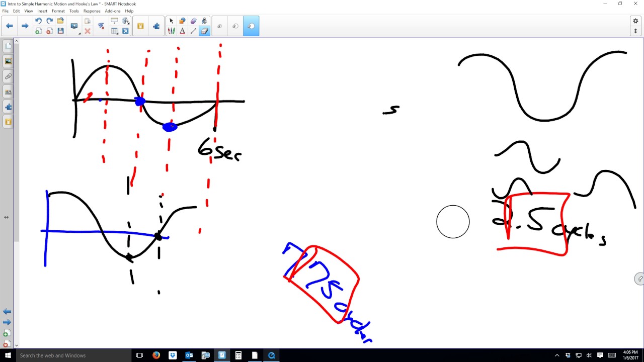Click the Clear Ink eraser icon
The height and width of the screenshot is (362, 644).
(x=101, y=26)
